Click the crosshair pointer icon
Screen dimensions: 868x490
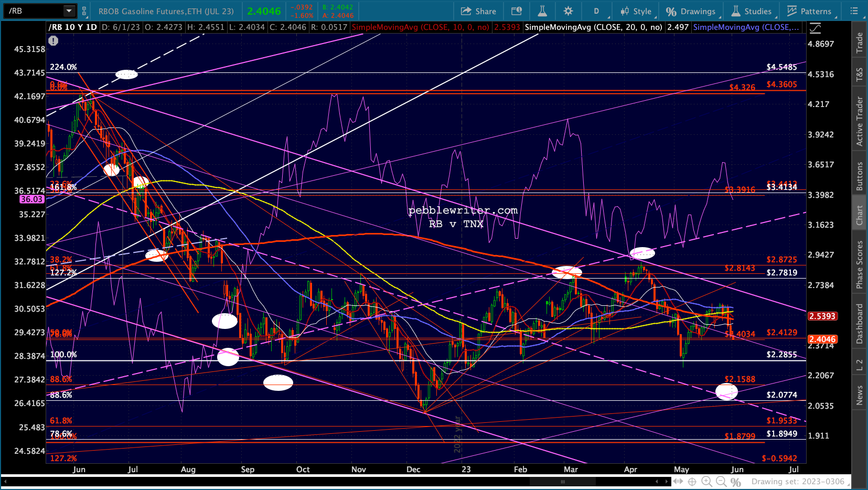point(692,482)
